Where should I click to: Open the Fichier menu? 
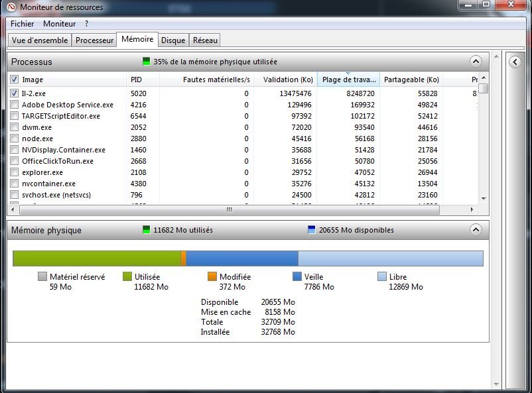[x=22, y=24]
